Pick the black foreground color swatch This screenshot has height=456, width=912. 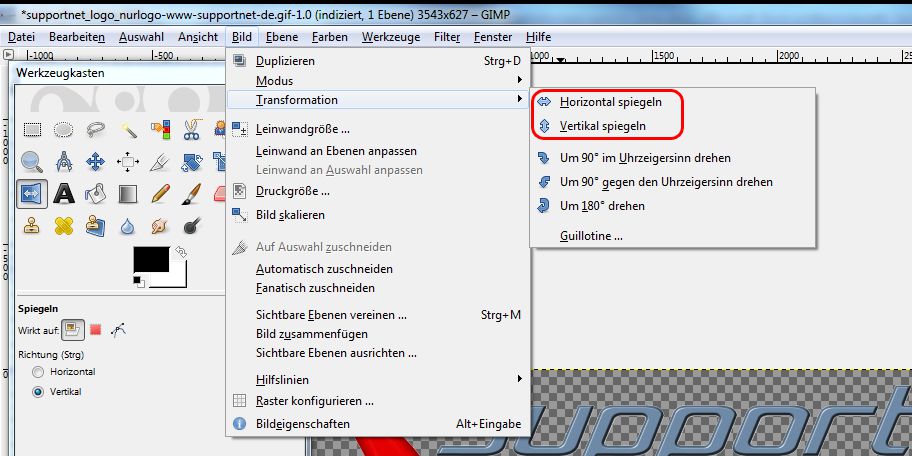(x=151, y=259)
